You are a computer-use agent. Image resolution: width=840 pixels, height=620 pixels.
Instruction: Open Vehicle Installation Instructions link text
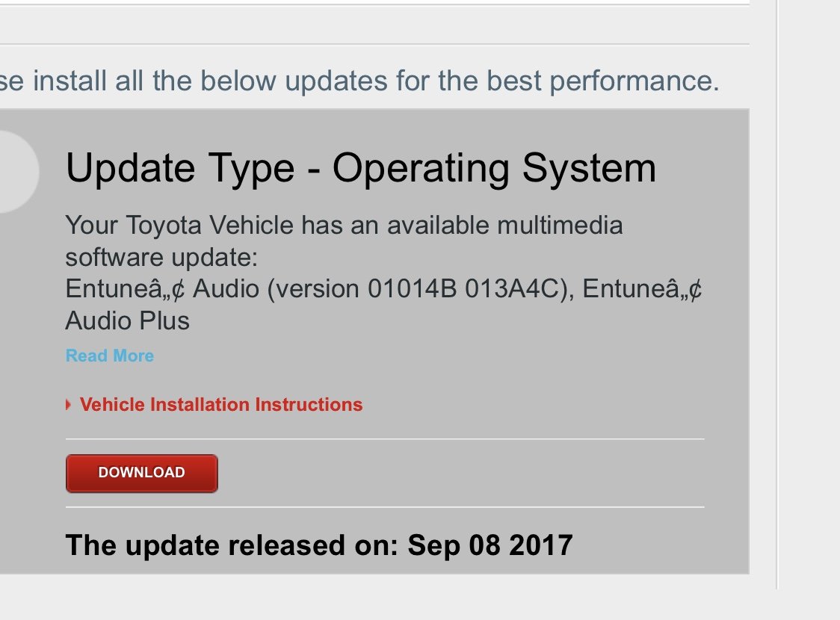(x=221, y=404)
